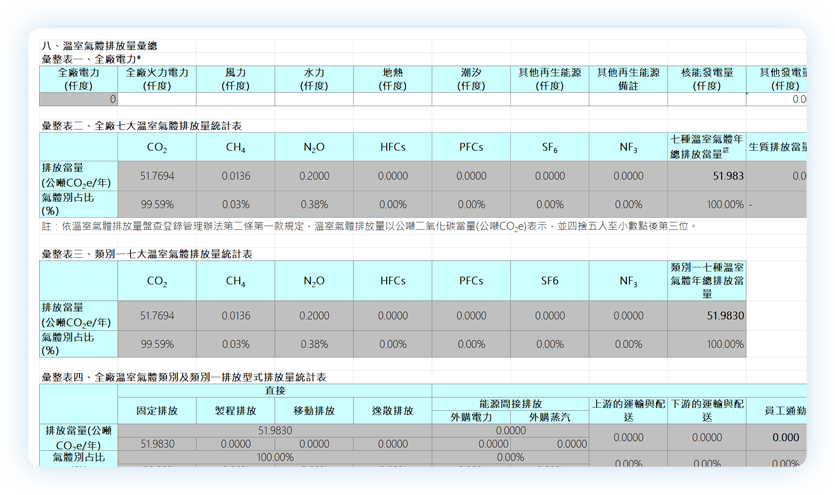Select the '固定排放' header cell
Image resolution: width=835 pixels, height=495 pixels.
157,410
